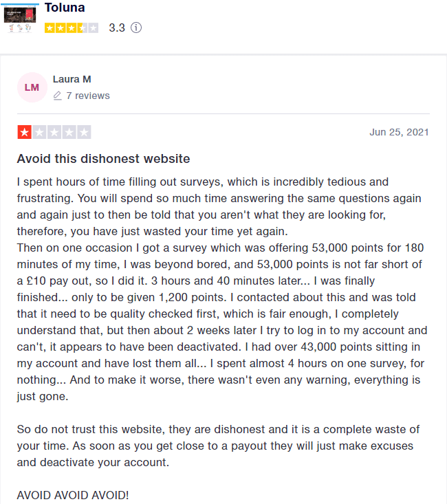This screenshot has width=447, height=504.
Task: Open Laura M's LM avatar circle
Action: pyautogui.click(x=32, y=87)
